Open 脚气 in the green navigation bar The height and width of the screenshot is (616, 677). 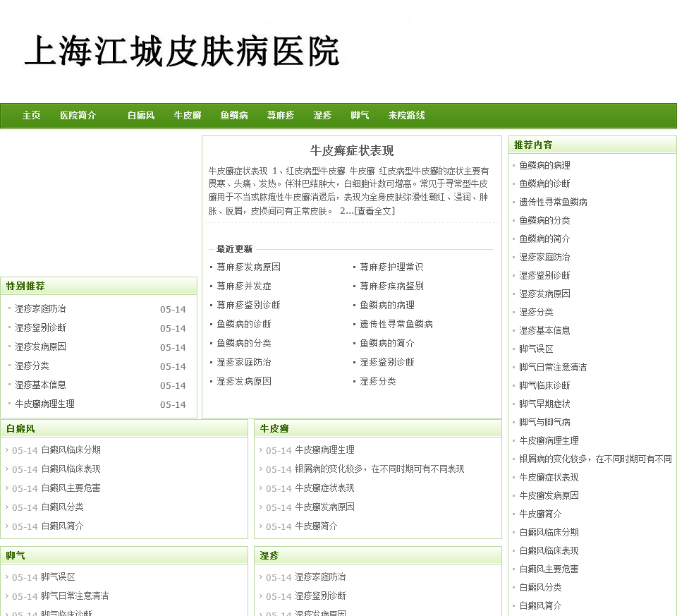tap(360, 115)
